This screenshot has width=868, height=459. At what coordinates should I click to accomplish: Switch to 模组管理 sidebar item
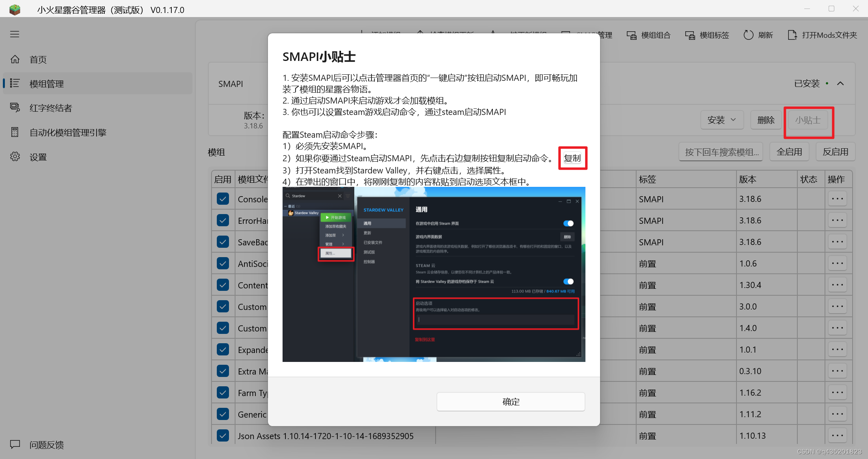47,84
